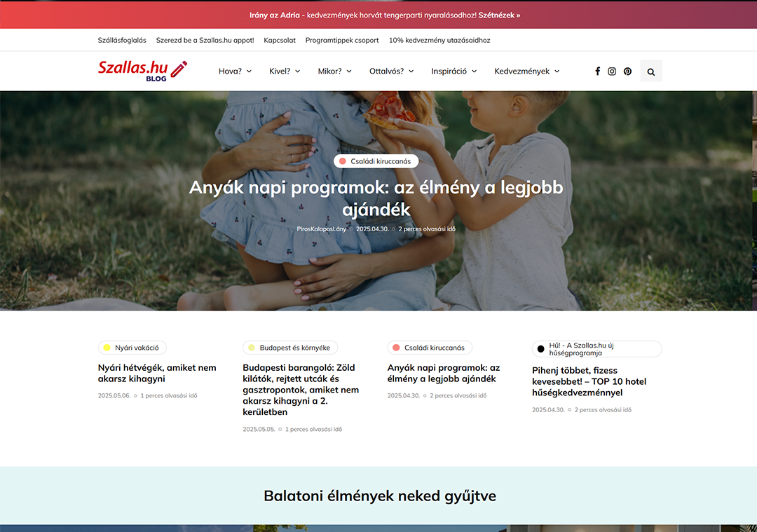
Task: Open the Pinterest profile icon
Action: coord(627,71)
